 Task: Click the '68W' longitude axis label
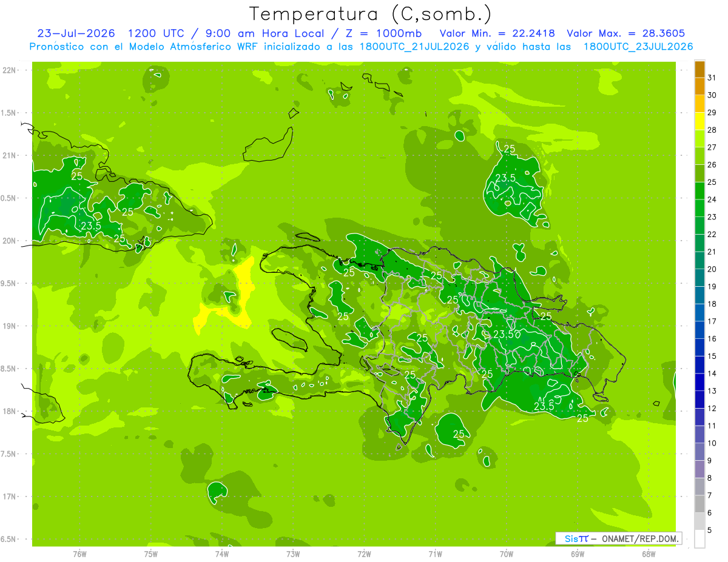(x=649, y=554)
